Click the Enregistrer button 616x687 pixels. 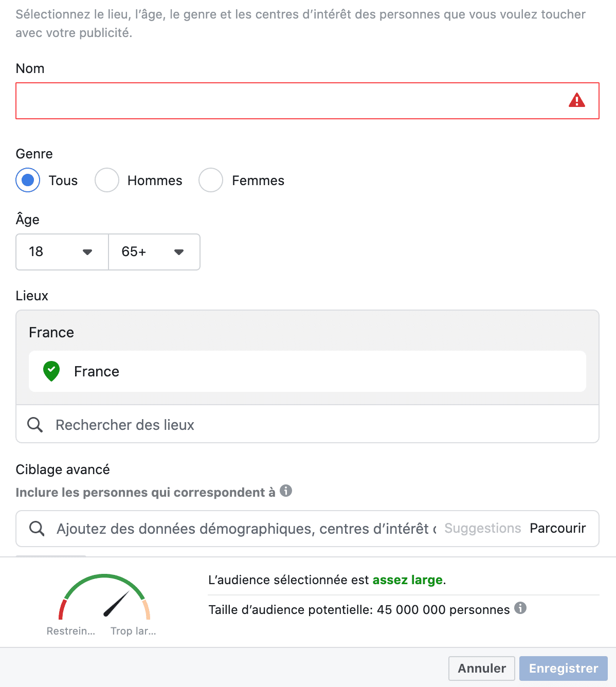(563, 668)
